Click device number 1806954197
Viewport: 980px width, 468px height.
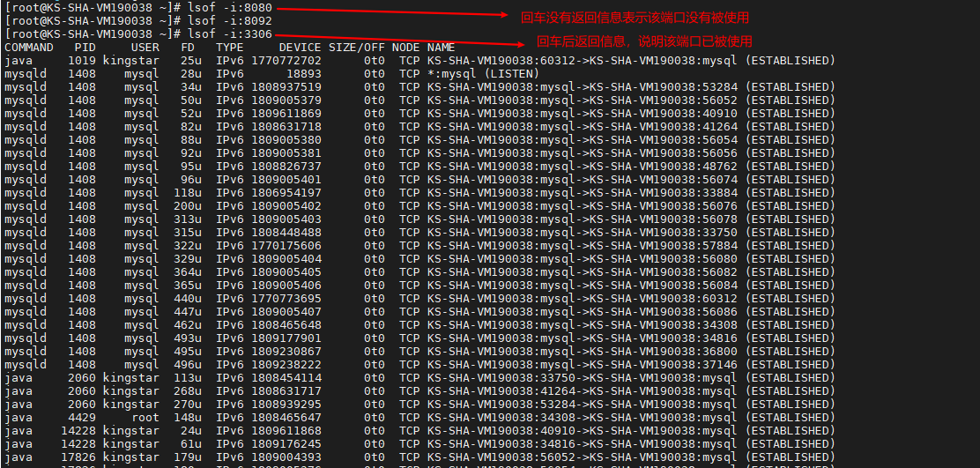286,192
